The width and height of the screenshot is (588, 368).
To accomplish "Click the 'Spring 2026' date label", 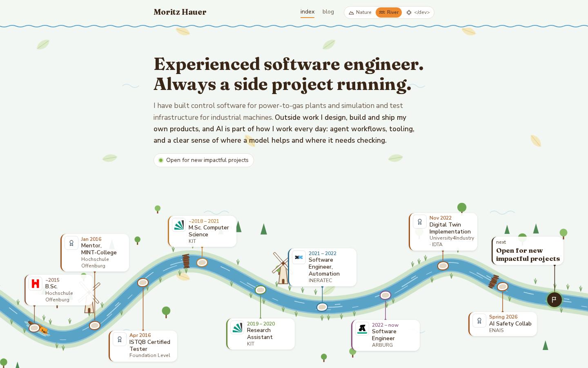I will (503, 317).
